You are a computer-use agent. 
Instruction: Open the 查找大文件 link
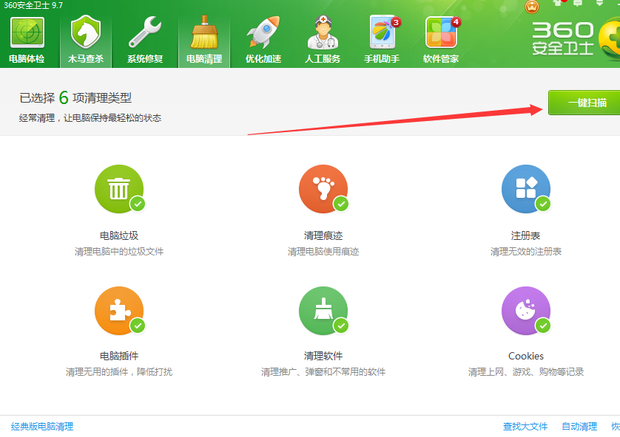coord(525,426)
